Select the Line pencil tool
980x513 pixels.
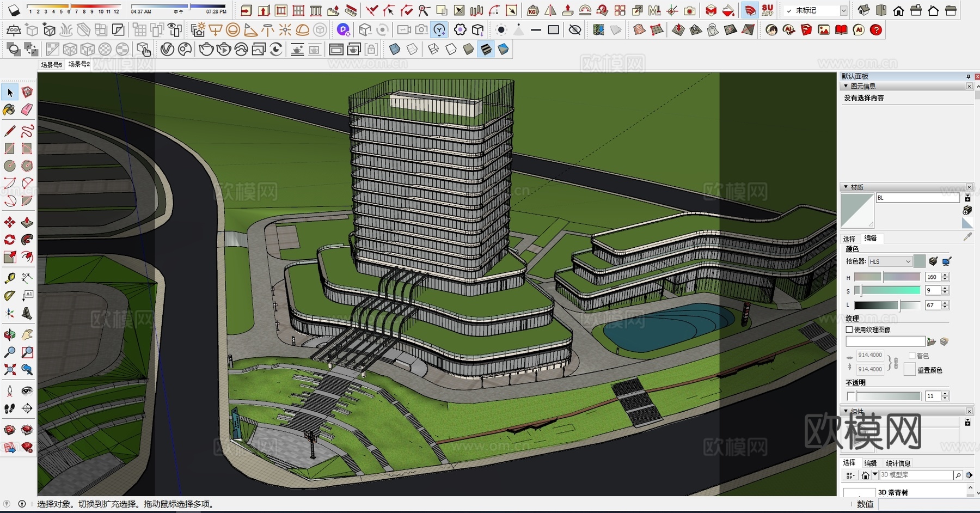point(10,131)
